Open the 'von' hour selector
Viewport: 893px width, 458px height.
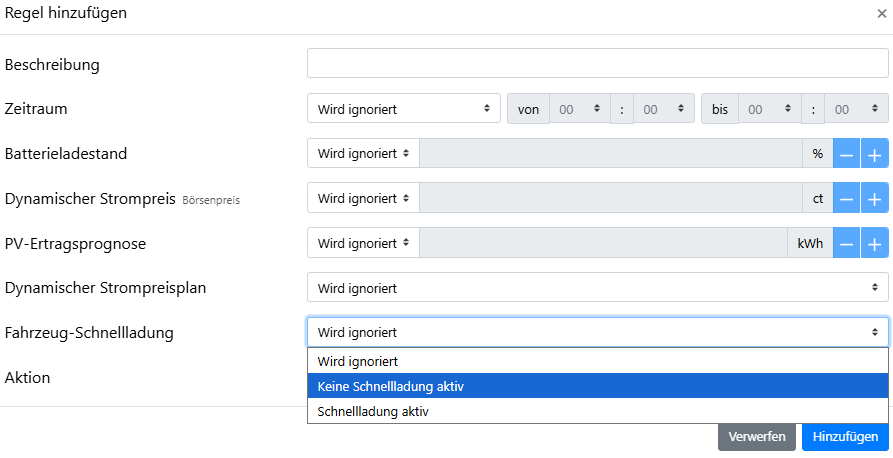pyautogui.click(x=578, y=109)
